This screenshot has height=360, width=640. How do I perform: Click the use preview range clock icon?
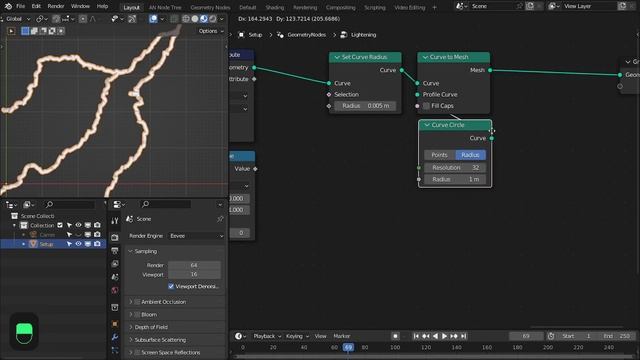(551, 336)
